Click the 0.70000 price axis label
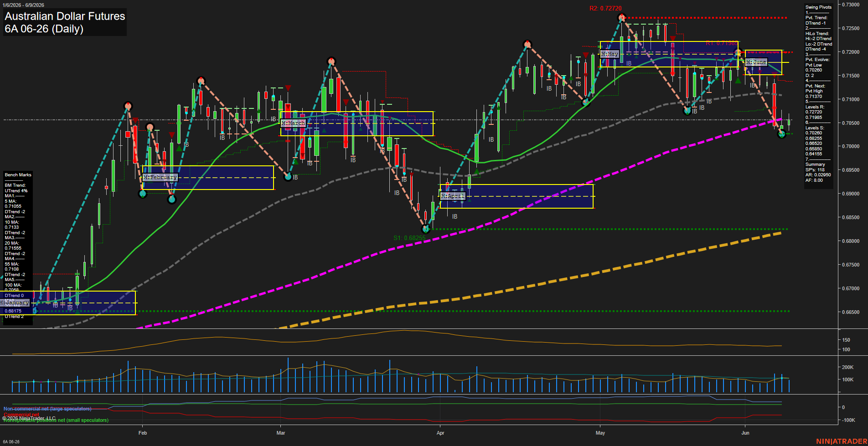The image size is (868, 446). pyautogui.click(x=850, y=146)
